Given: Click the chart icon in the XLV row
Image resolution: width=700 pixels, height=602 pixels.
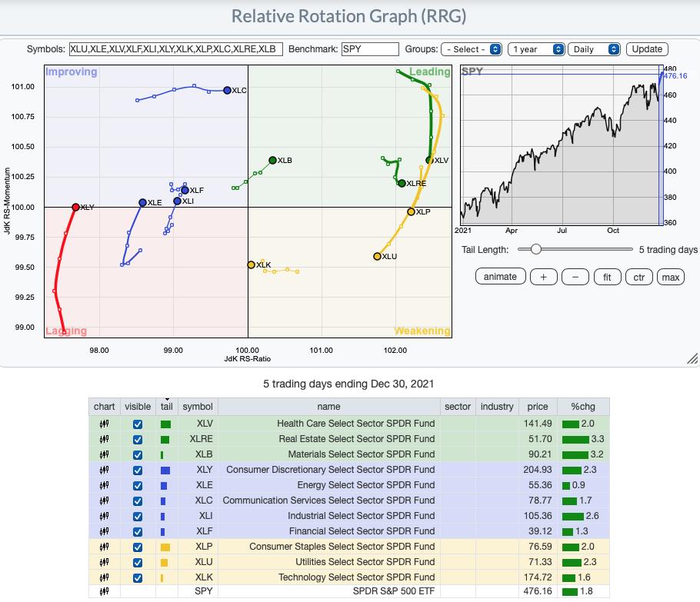Looking at the screenshot, I should pos(104,424).
